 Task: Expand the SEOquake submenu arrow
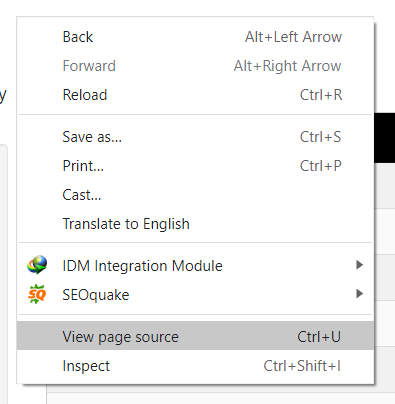pos(359,294)
